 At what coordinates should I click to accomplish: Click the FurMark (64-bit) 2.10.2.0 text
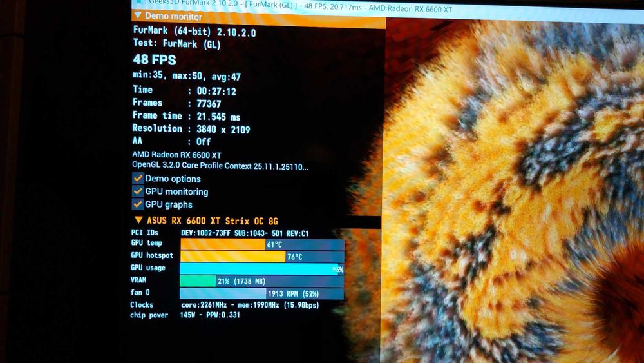click(x=194, y=32)
